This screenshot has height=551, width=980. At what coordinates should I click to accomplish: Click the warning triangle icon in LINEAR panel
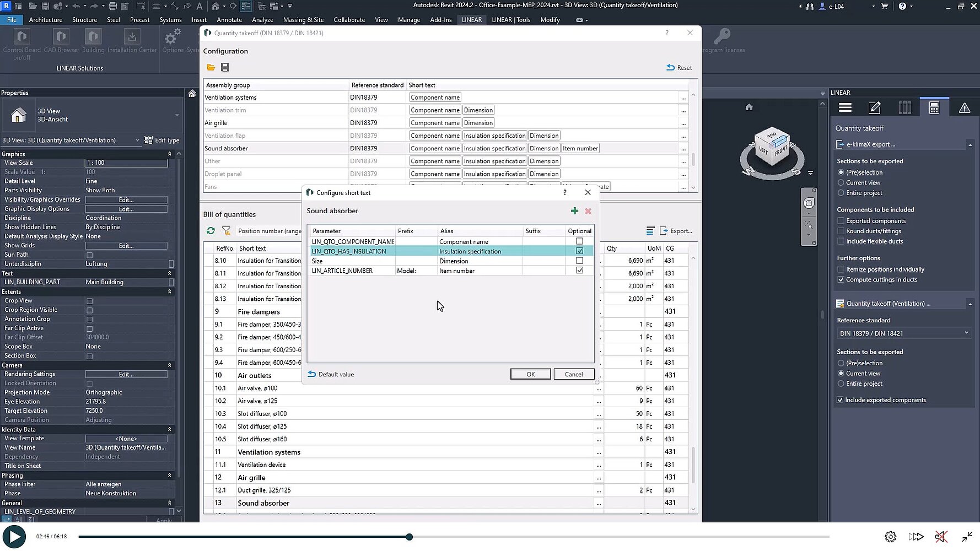coord(964,107)
